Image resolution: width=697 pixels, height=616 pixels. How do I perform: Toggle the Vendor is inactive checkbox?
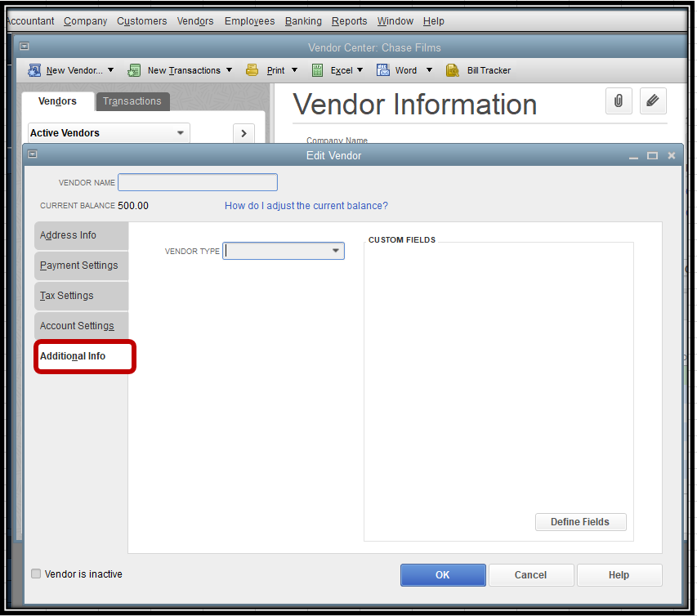click(36, 574)
